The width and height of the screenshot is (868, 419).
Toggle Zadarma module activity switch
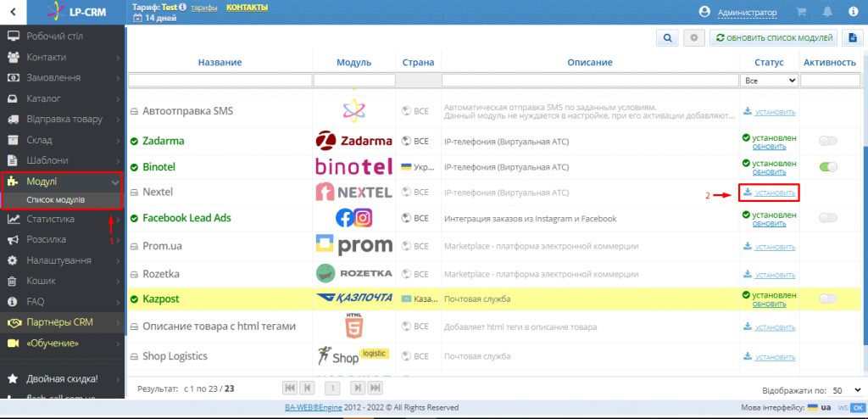coord(828,142)
